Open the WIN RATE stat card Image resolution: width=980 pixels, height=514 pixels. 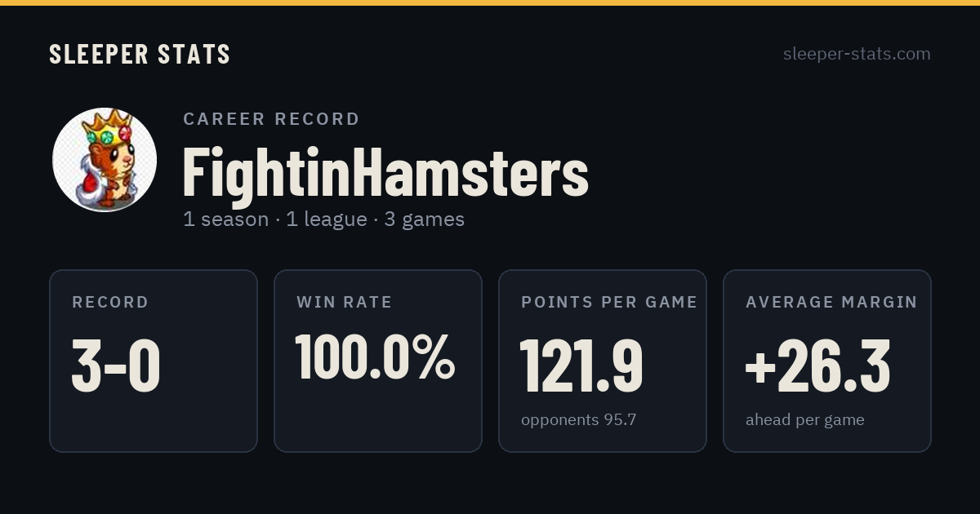click(378, 361)
